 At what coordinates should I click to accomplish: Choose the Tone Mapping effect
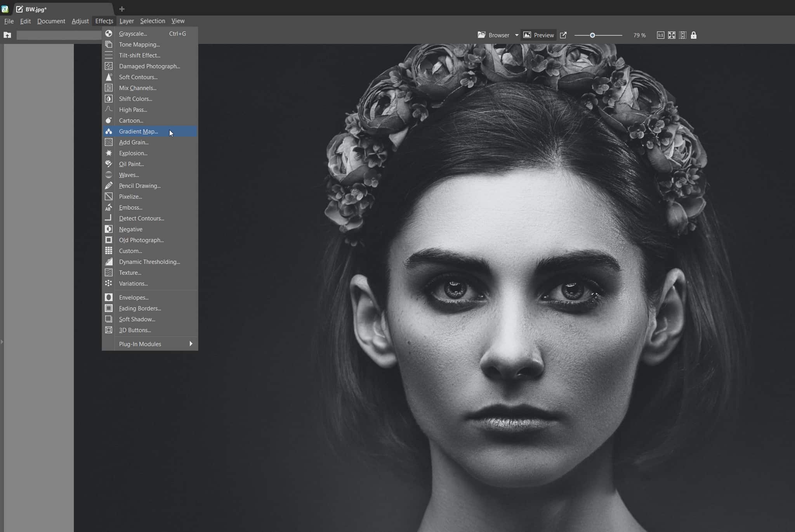click(139, 45)
